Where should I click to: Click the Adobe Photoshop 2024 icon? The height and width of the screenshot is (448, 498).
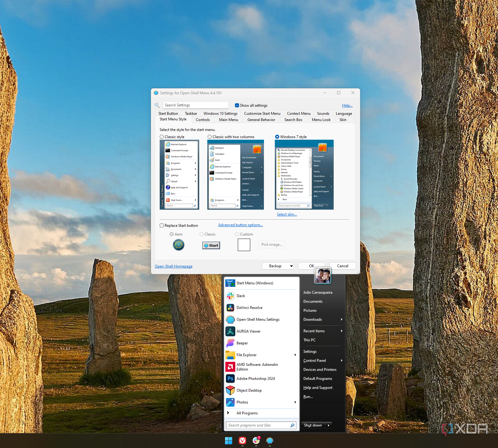(230, 379)
